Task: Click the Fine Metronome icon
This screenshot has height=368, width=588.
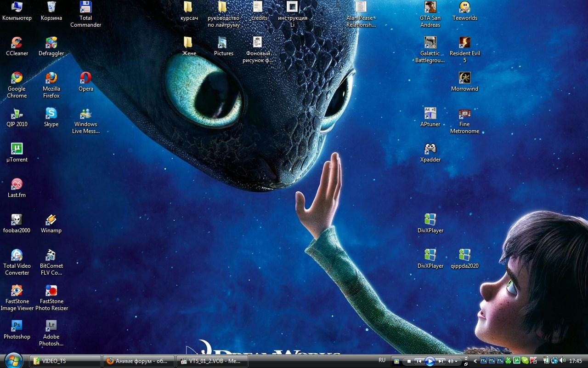Action: click(464, 114)
